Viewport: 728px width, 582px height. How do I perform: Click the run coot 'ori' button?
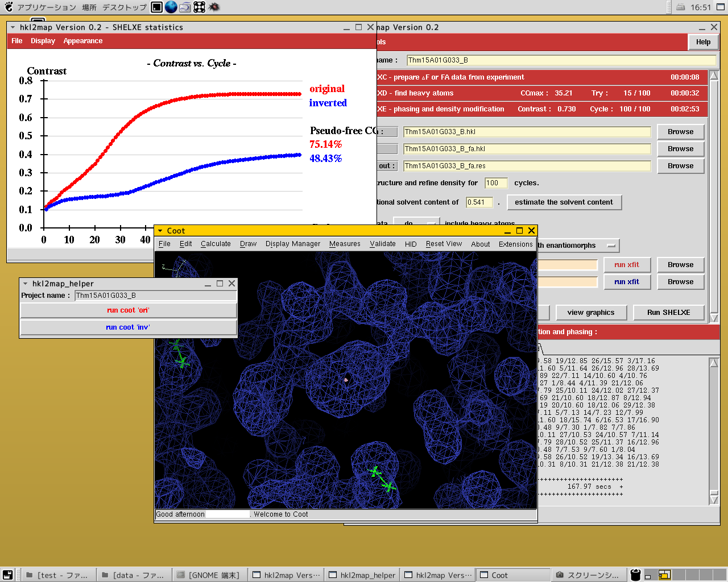(x=129, y=310)
